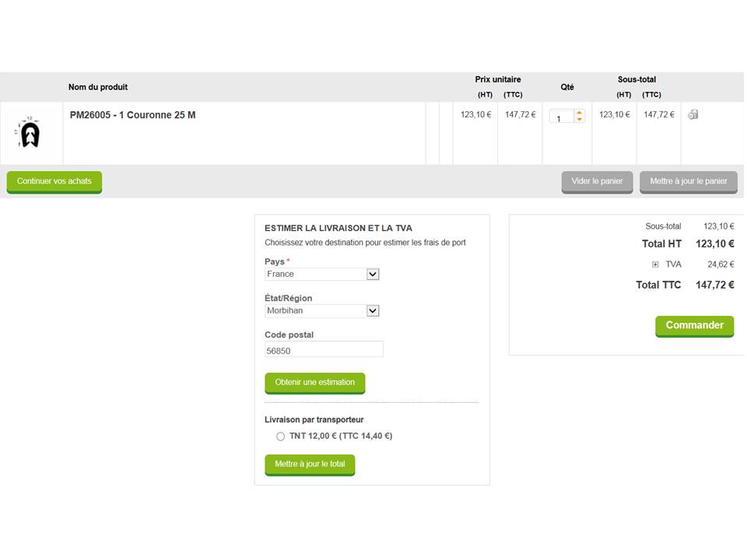Open the État/Région dropdown
Viewport: 747px width, 560px height.
pos(321,310)
